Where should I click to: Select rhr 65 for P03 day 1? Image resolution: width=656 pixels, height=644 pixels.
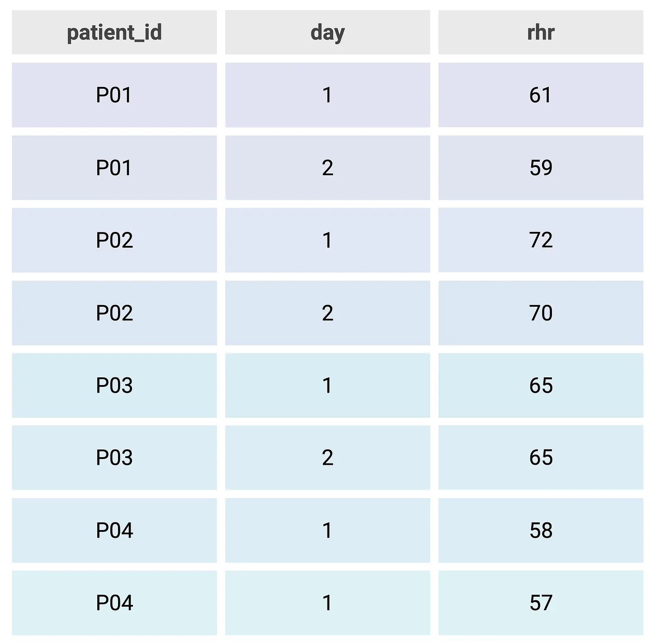point(541,385)
